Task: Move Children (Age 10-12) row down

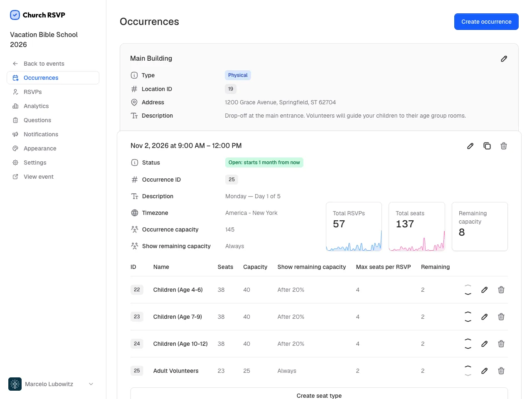Action: coord(468,348)
